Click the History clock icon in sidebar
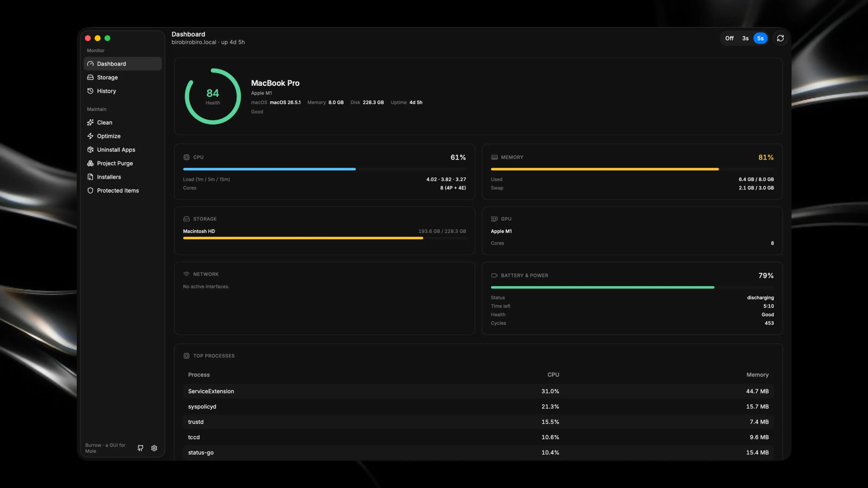 (x=90, y=91)
